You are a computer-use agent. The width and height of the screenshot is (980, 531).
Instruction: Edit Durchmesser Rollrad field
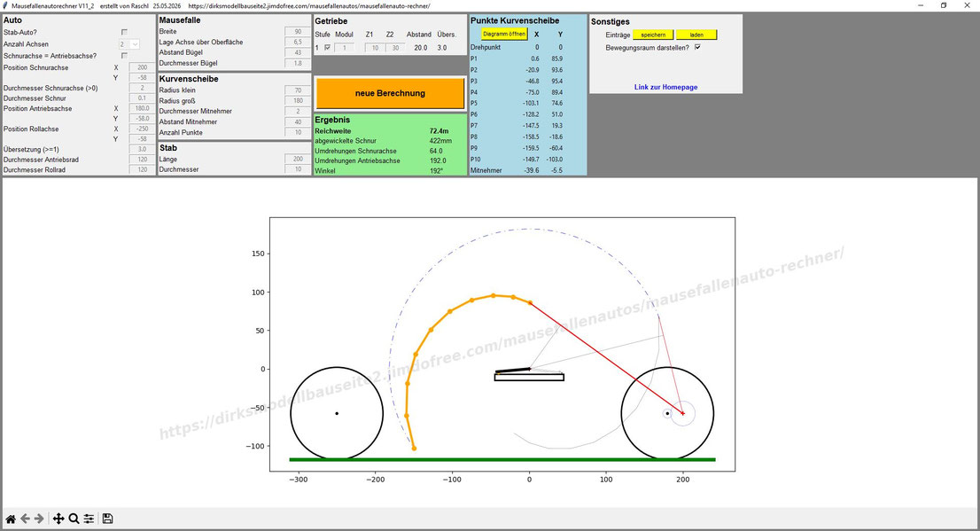(x=142, y=169)
